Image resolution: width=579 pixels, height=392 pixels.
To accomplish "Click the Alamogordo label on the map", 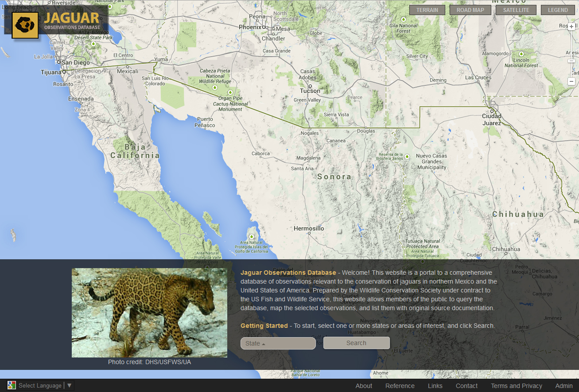I will (x=495, y=54).
